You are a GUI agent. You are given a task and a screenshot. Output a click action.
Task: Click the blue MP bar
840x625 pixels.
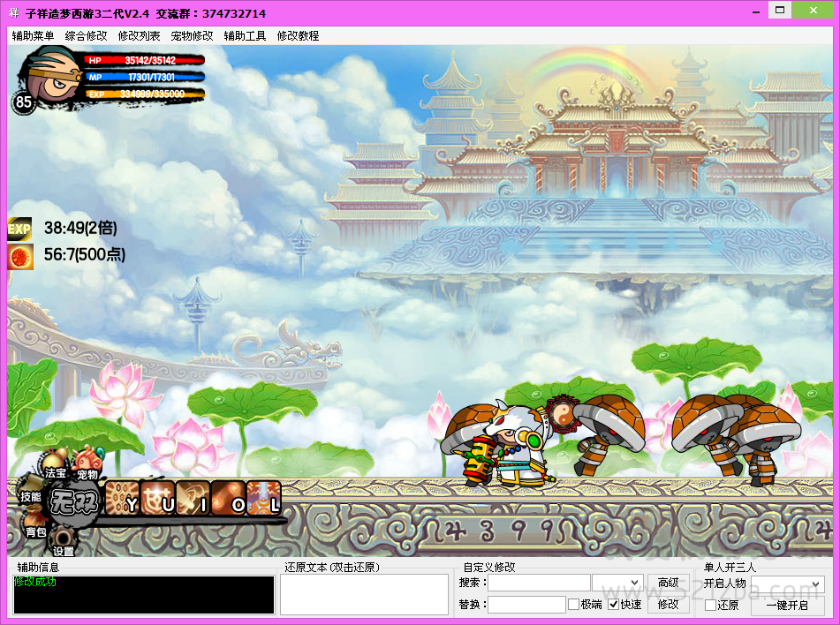coord(145,77)
